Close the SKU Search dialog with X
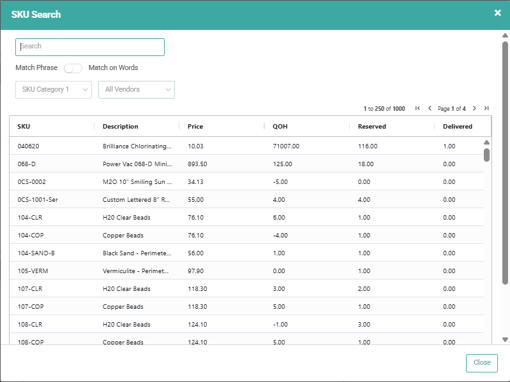This screenshot has width=510, height=382. [497, 13]
